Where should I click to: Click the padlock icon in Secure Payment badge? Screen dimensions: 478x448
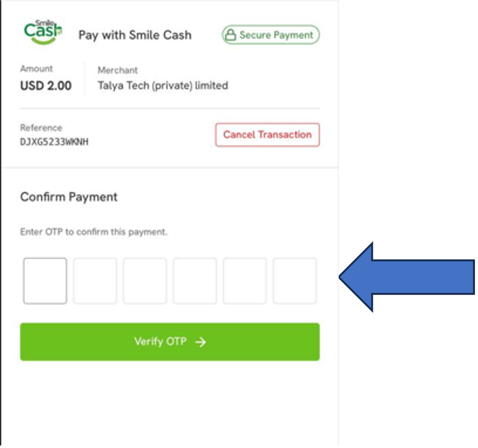[230, 35]
